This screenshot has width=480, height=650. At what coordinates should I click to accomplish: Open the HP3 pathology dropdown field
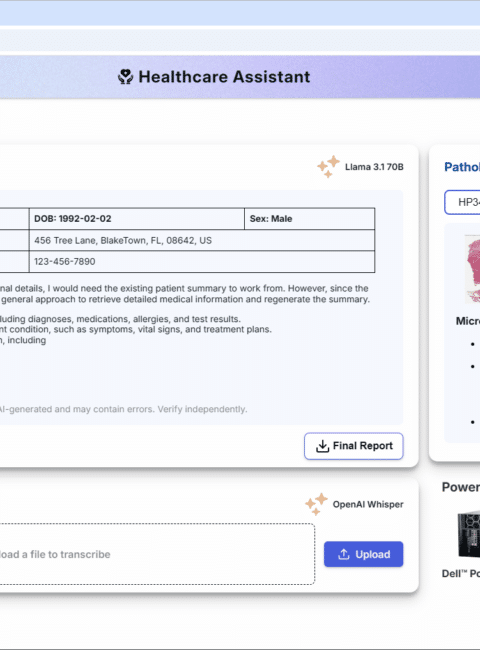[x=462, y=202]
